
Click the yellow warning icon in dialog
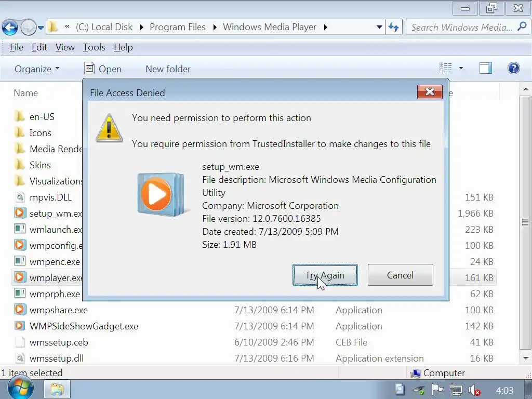[109, 128]
